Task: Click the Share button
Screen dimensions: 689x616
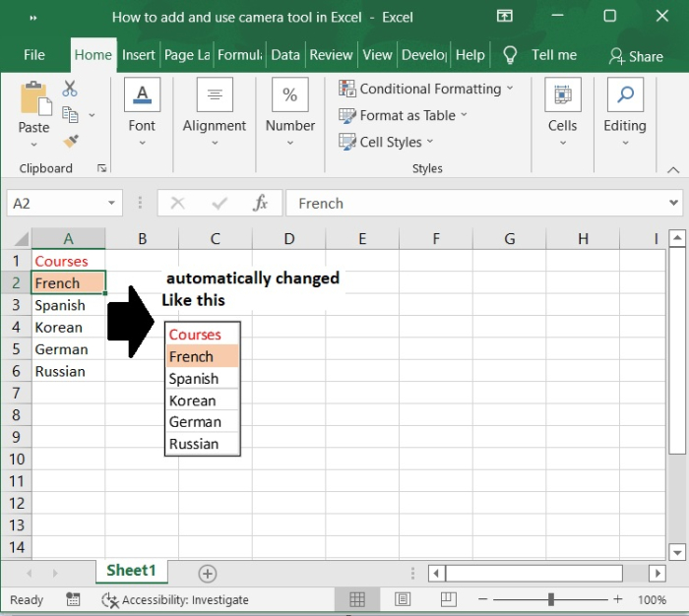Action: (636, 56)
